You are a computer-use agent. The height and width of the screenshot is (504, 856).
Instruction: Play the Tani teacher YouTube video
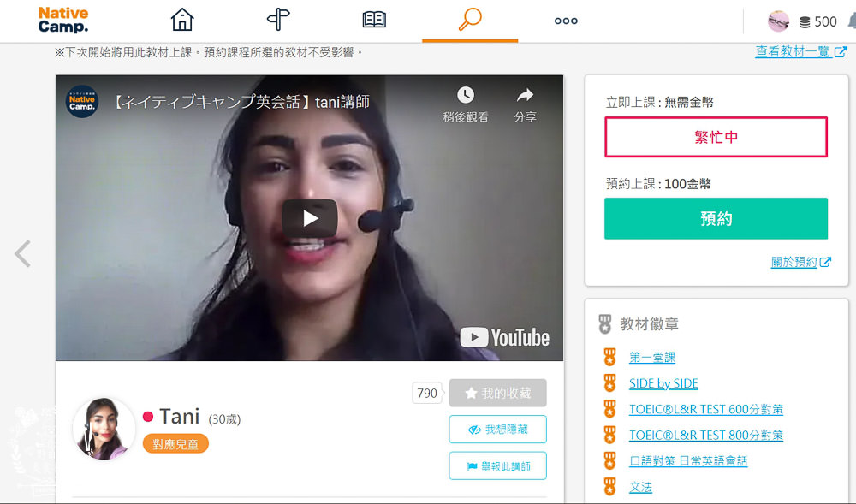click(x=310, y=218)
